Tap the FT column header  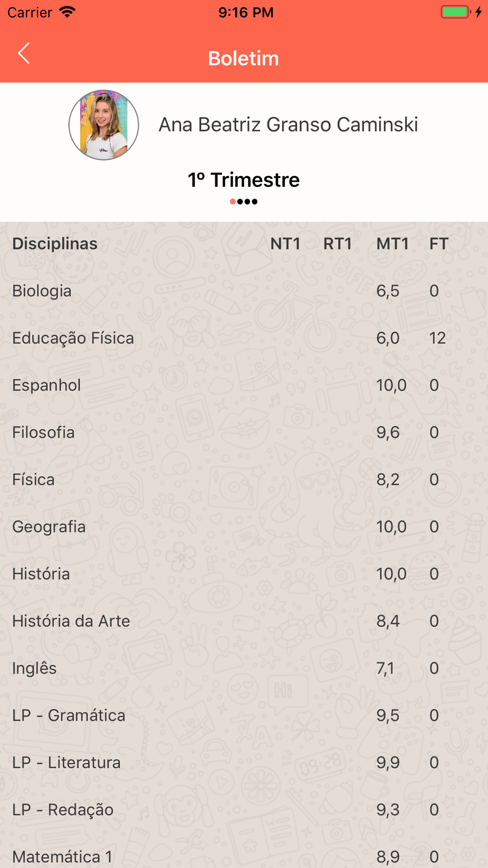[x=439, y=244]
